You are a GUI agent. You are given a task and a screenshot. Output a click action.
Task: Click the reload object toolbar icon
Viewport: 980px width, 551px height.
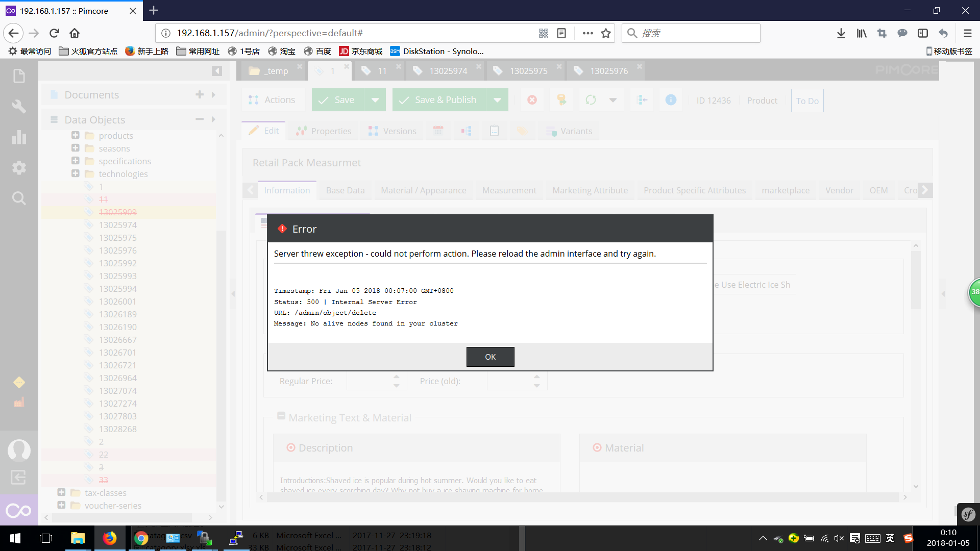pos(591,100)
